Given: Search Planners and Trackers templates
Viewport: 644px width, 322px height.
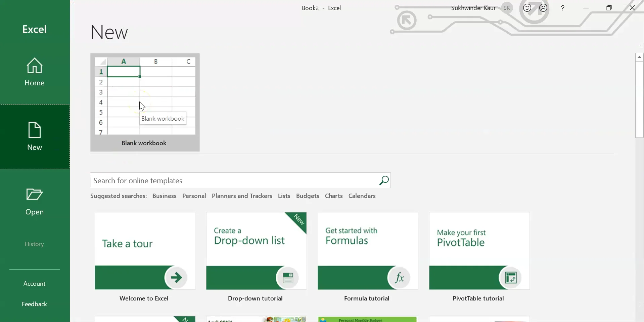Looking at the screenshot, I should pos(242,196).
